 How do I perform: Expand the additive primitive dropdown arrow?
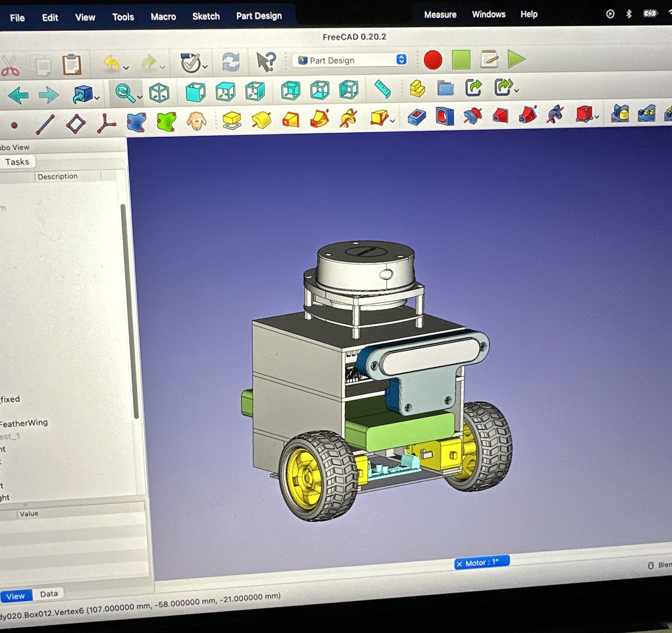pos(392,121)
